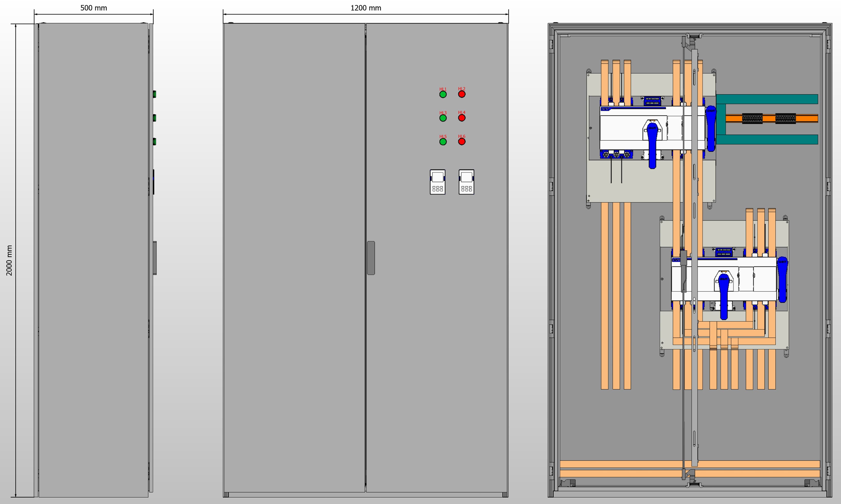Select the side-view door handle of the cabinet

click(x=155, y=258)
